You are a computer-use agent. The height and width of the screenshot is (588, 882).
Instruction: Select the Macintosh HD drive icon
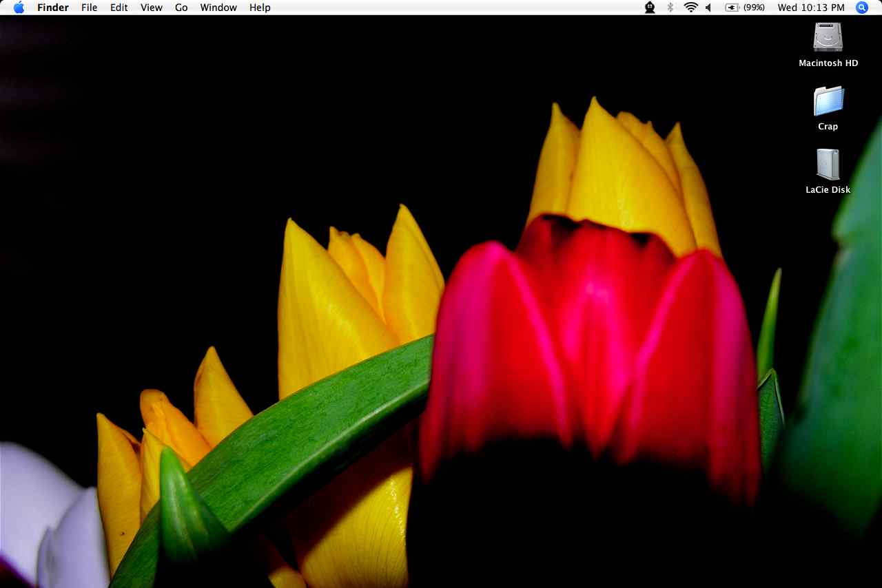pyautogui.click(x=828, y=37)
